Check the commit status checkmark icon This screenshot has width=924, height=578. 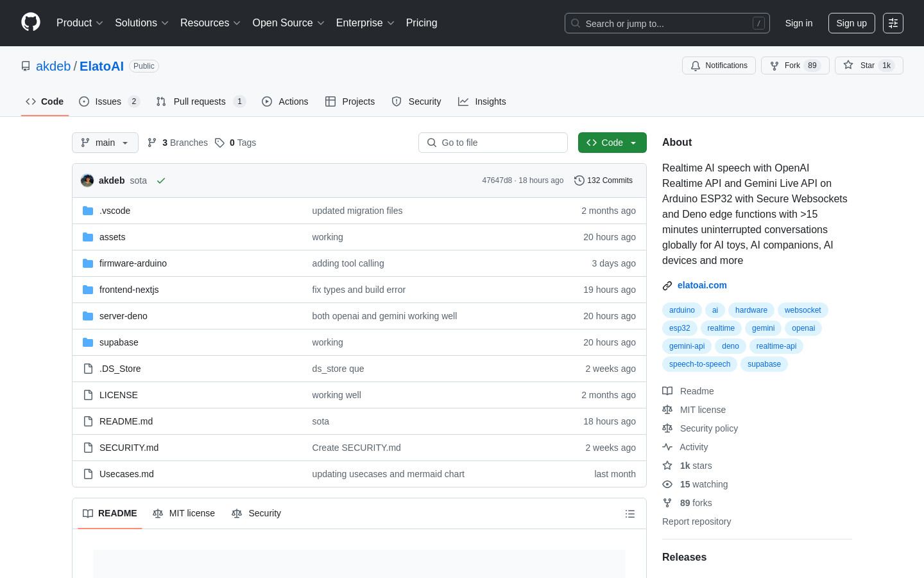point(161,180)
